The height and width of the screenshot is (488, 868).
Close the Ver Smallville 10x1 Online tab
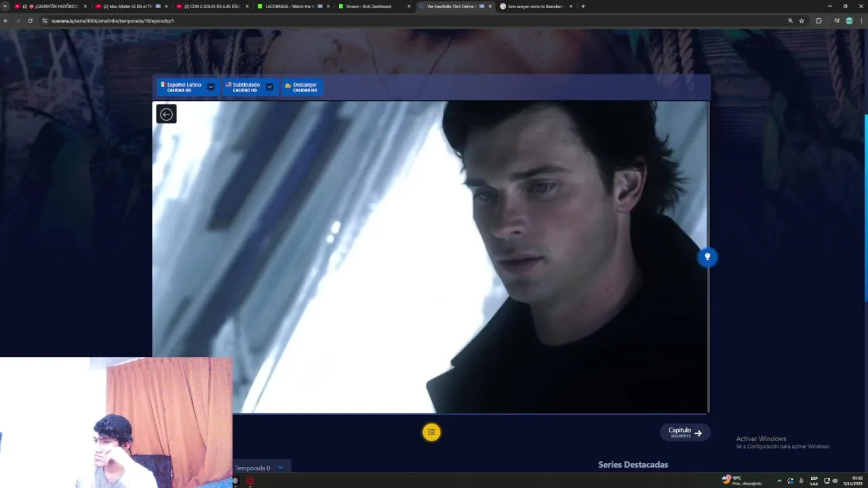490,6
